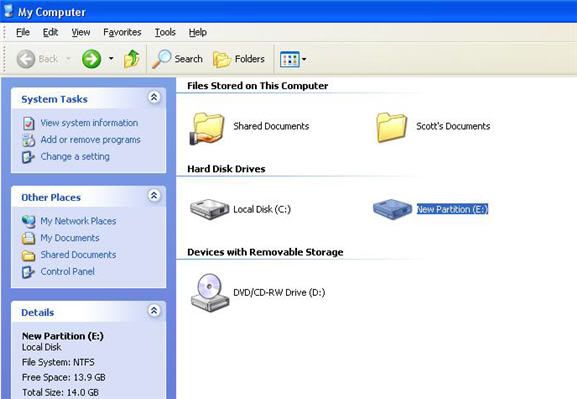577x399 pixels.
Task: Open the File menu
Action: pos(22,32)
